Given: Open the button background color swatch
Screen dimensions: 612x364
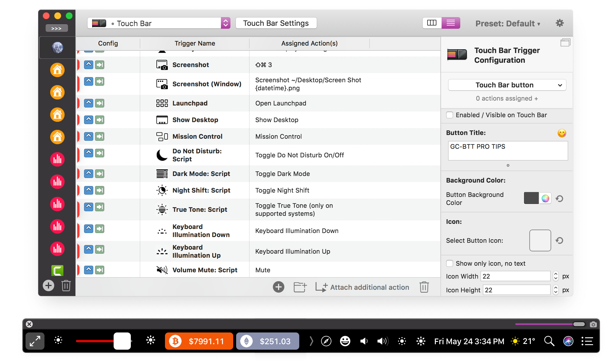Looking at the screenshot, I should tap(531, 198).
